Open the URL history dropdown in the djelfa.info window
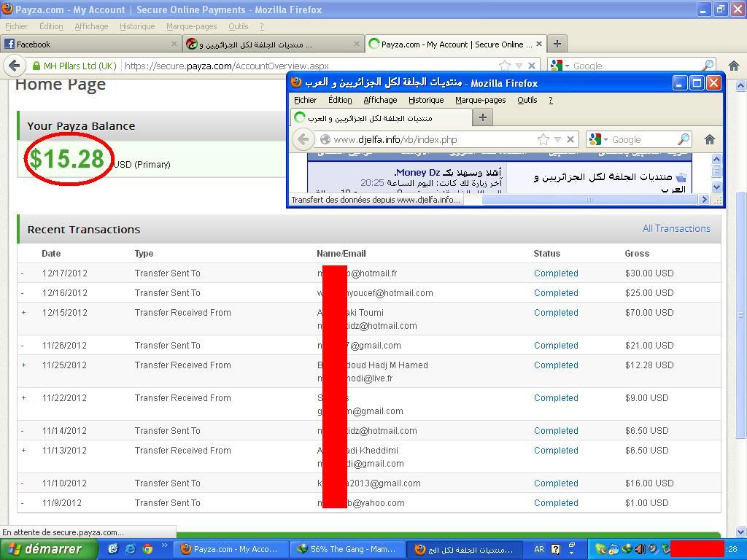 557,139
